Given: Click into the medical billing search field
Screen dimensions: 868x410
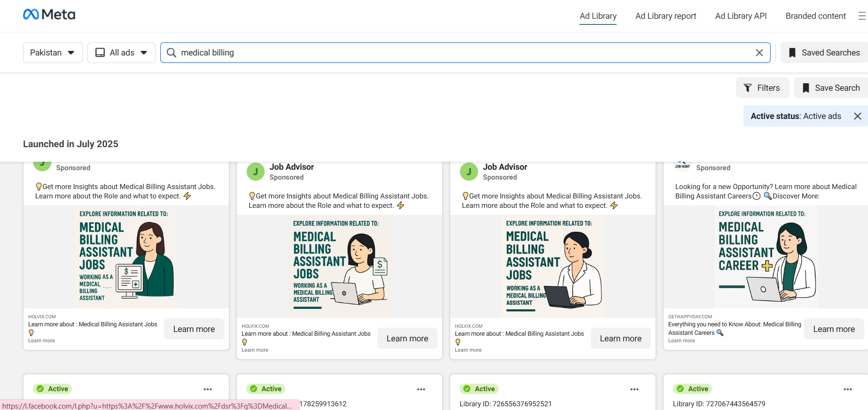Looking at the screenshot, I should click(461, 53).
